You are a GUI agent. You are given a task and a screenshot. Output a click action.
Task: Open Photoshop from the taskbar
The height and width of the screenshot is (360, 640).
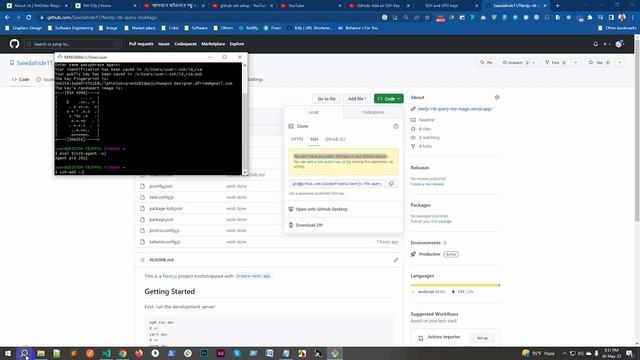(x=204, y=353)
